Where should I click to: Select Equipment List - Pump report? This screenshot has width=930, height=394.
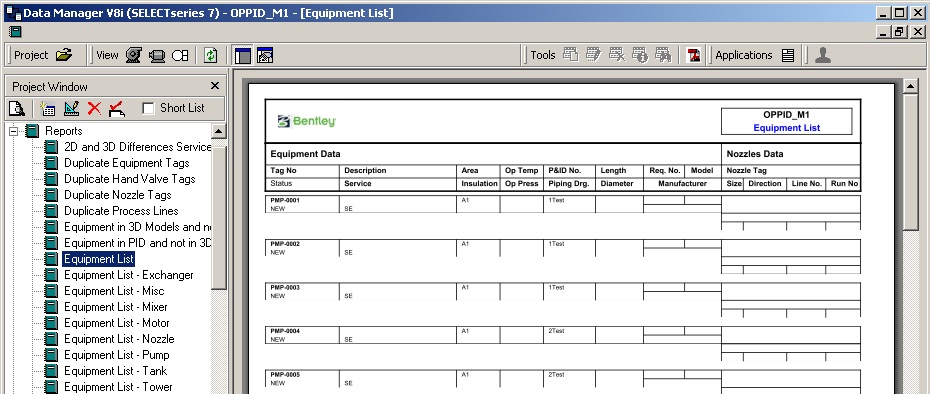tap(116, 355)
